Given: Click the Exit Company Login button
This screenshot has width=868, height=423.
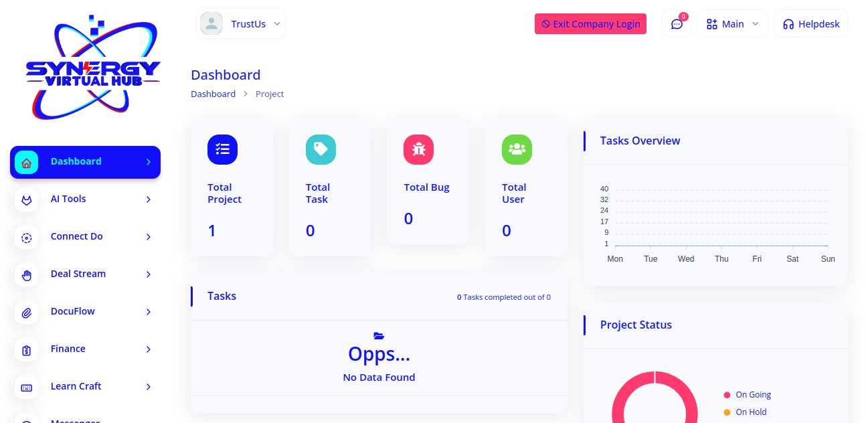Looking at the screenshot, I should point(590,24).
